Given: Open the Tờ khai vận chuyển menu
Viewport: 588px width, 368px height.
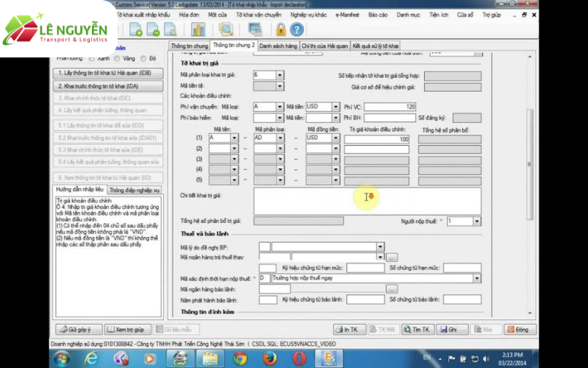Looking at the screenshot, I should point(259,15).
